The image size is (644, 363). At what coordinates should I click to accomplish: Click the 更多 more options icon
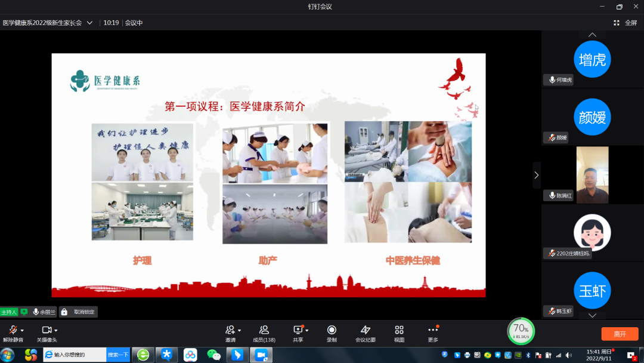[433, 330]
